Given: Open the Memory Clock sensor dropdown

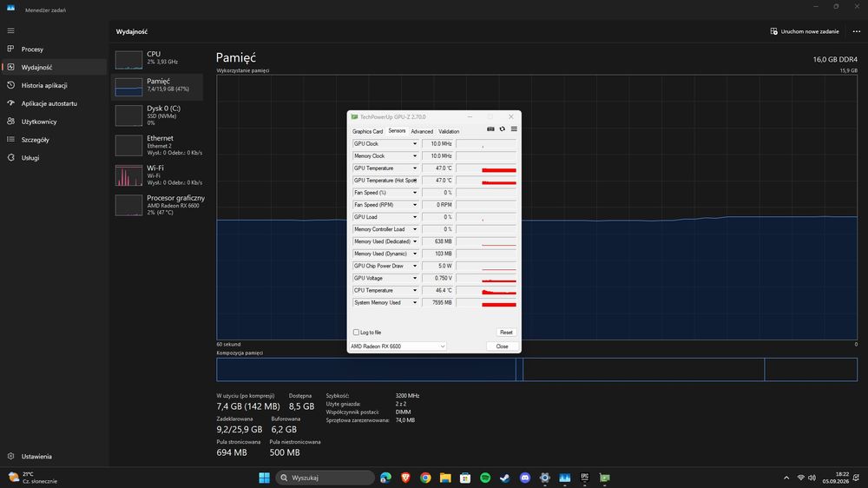Looking at the screenshot, I should tap(415, 156).
